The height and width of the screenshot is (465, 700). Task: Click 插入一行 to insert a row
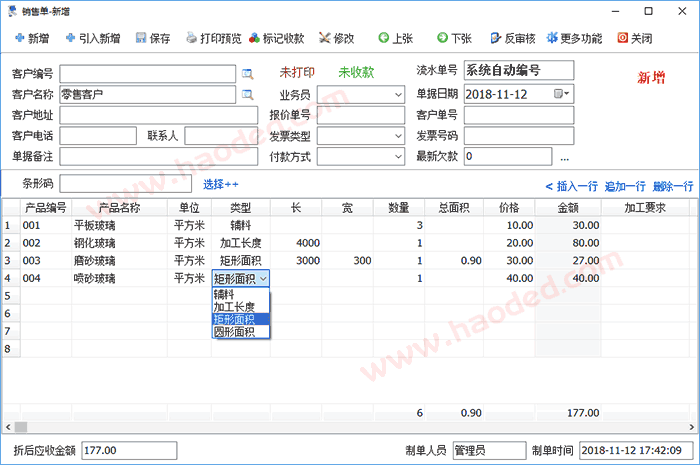tap(572, 186)
